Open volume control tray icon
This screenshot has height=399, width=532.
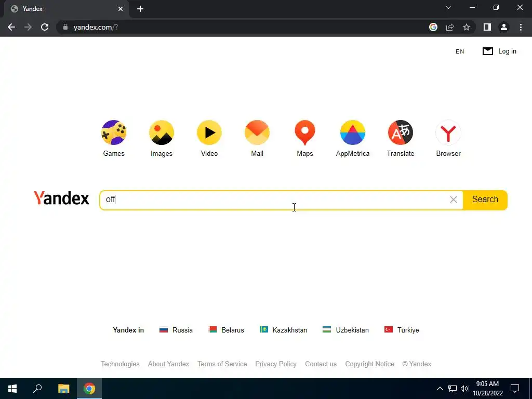tap(464, 389)
